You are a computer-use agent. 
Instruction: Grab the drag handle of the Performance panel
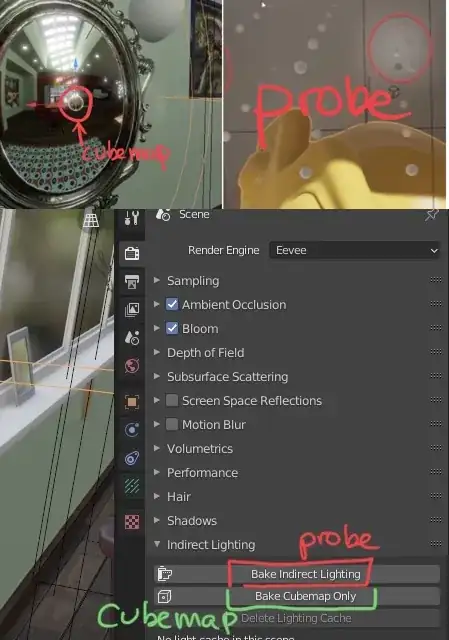(x=436, y=472)
